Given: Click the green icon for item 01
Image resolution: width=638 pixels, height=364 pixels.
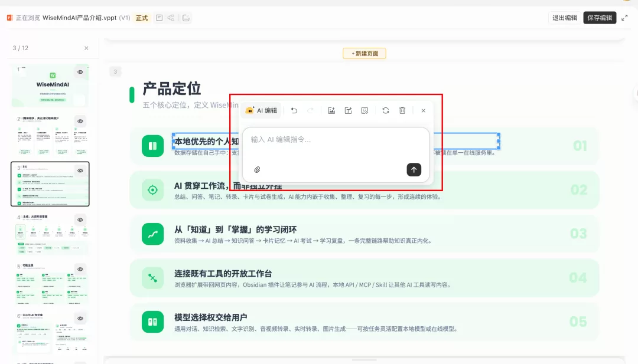Looking at the screenshot, I should pos(152,146).
